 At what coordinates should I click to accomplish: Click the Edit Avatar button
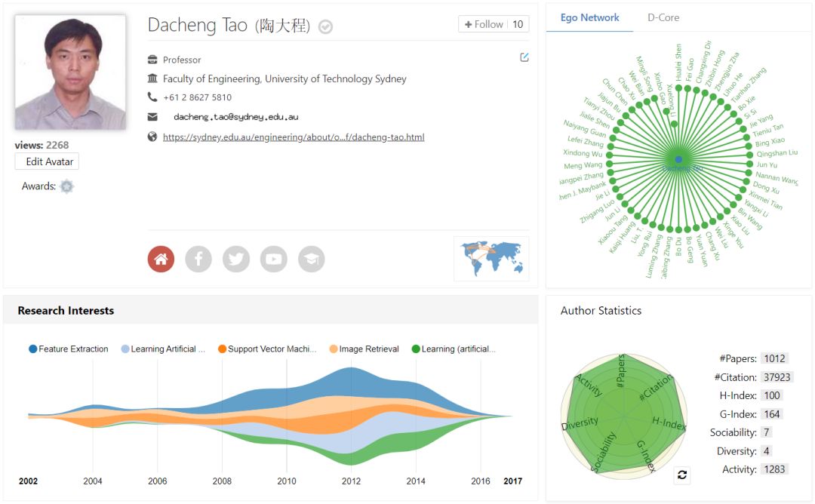click(x=47, y=161)
